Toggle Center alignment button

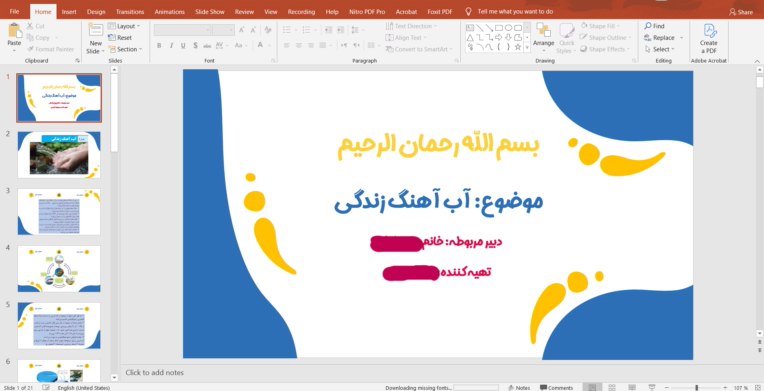tap(298, 45)
